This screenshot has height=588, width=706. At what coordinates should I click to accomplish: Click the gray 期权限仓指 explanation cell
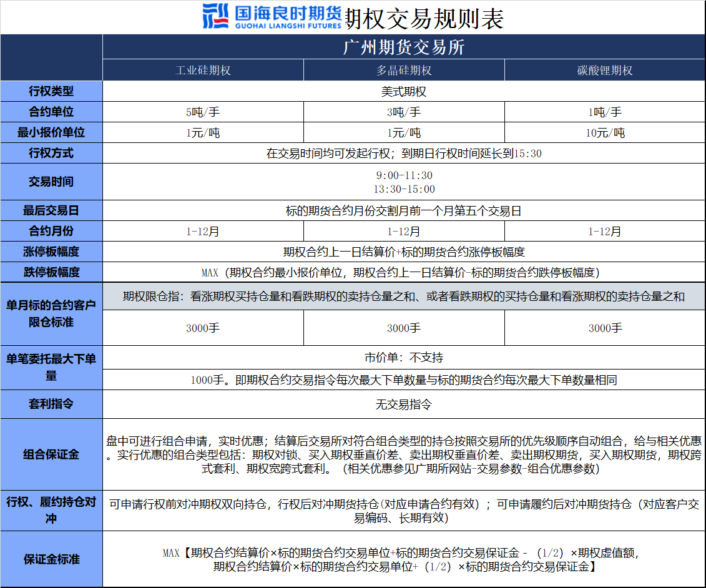pos(404,296)
